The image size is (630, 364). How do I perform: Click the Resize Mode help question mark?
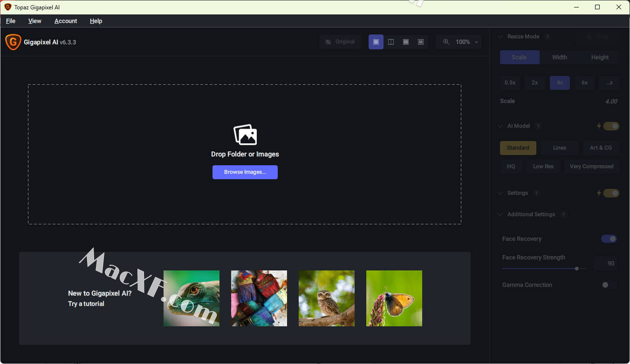[x=548, y=37]
